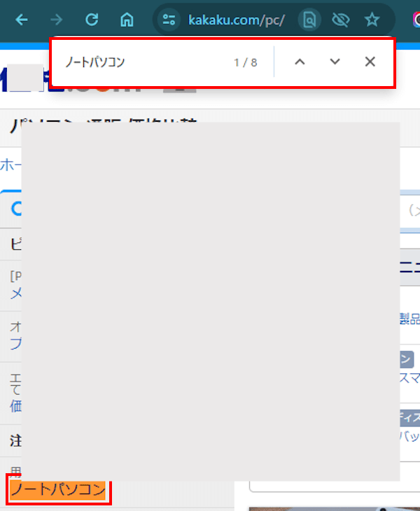
Task: Click the 1 / 8 match counter
Action: (x=246, y=62)
